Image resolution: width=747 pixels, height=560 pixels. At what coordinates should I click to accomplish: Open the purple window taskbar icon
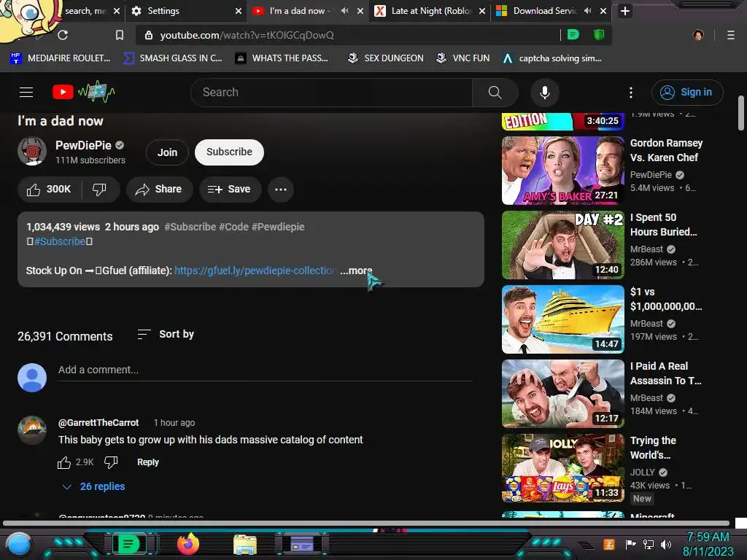point(302,544)
